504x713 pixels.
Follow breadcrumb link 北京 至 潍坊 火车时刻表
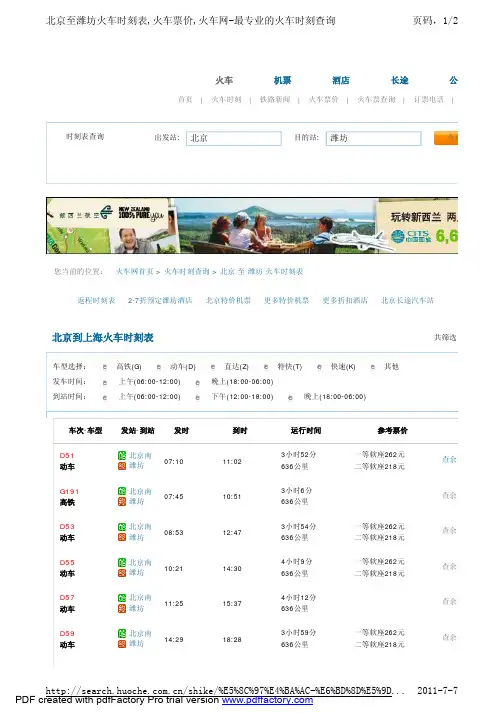pos(262,271)
